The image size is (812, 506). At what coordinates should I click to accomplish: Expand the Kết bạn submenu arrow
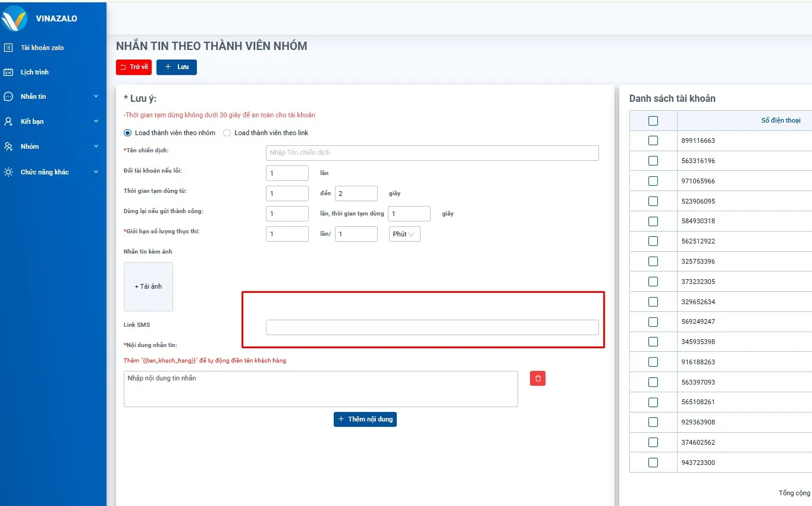point(96,121)
